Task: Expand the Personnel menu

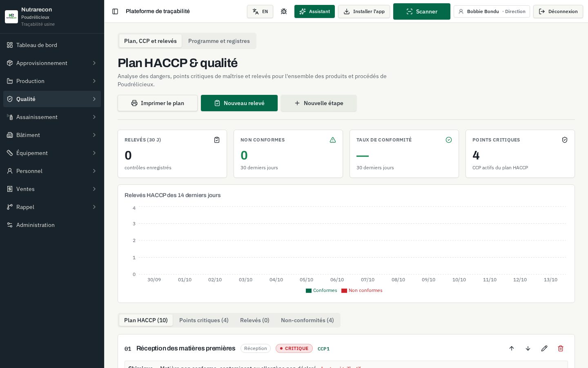Action: 52,171
